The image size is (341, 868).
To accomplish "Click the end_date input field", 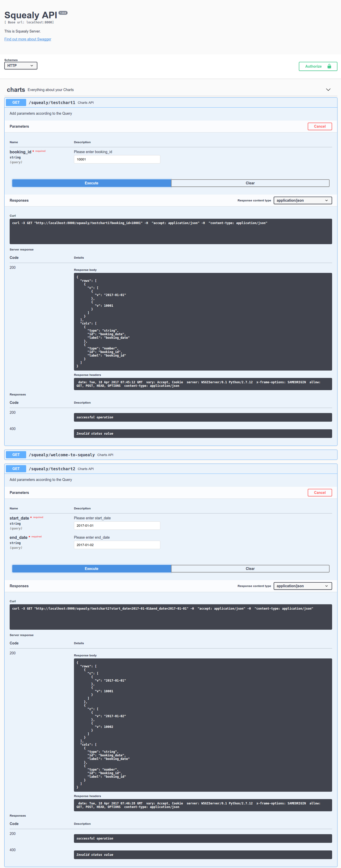I will tap(117, 545).
